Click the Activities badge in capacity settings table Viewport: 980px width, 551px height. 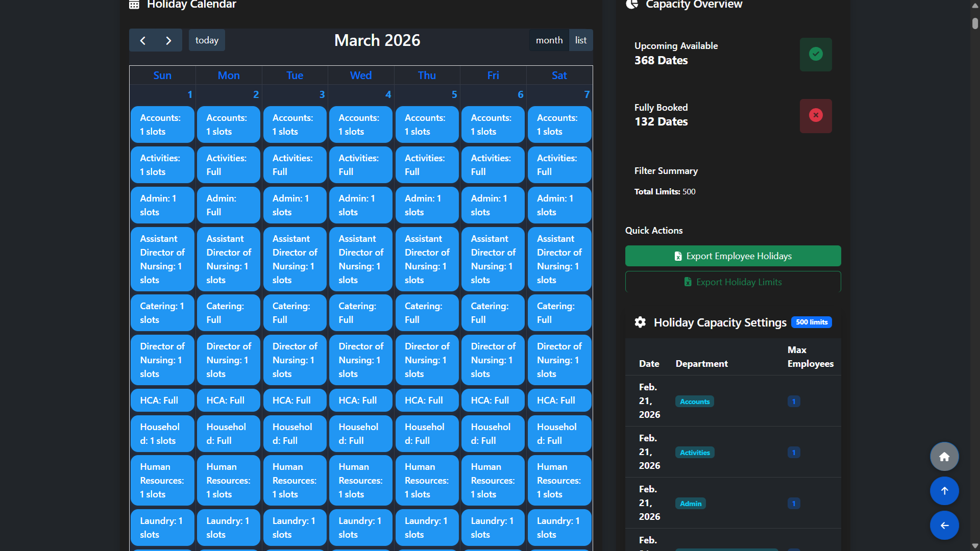694,452
